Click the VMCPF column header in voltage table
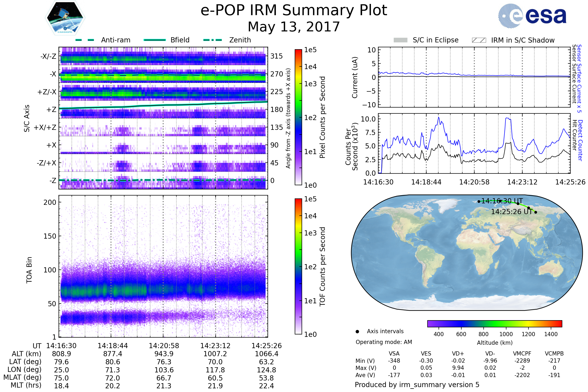The height and width of the screenshot is (392, 588). coord(522,354)
